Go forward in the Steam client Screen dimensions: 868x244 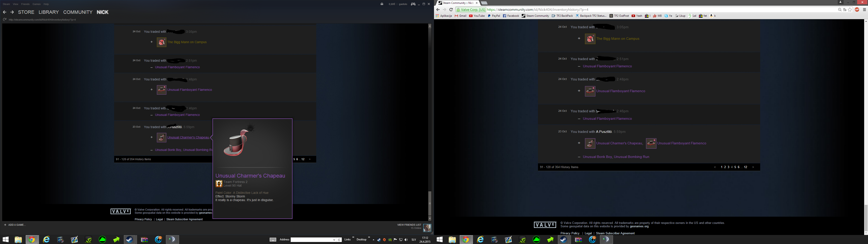[x=12, y=12]
